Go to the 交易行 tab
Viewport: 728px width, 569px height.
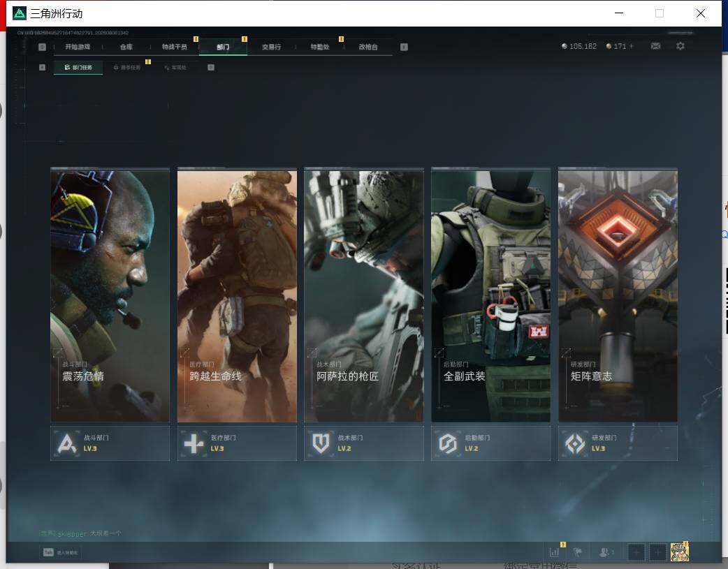pyautogui.click(x=271, y=47)
